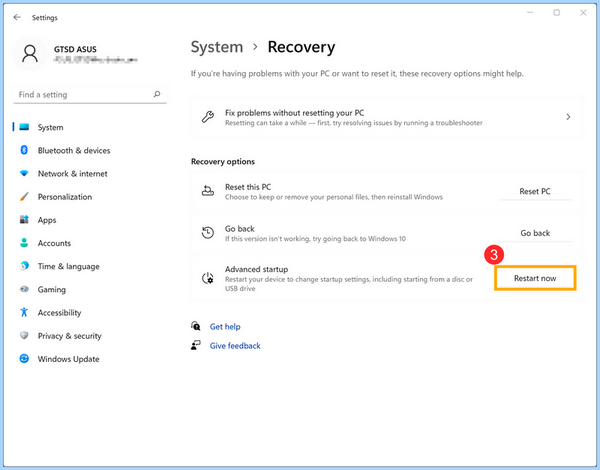Click the Advanced startup title text
This screenshot has height=470, width=600.
256,269
